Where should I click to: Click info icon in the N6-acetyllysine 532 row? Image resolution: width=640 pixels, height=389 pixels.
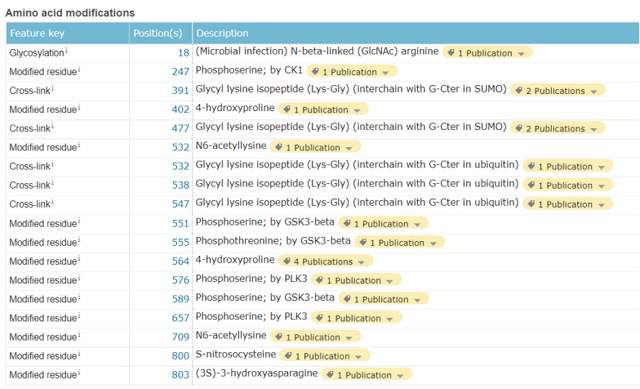(79, 145)
